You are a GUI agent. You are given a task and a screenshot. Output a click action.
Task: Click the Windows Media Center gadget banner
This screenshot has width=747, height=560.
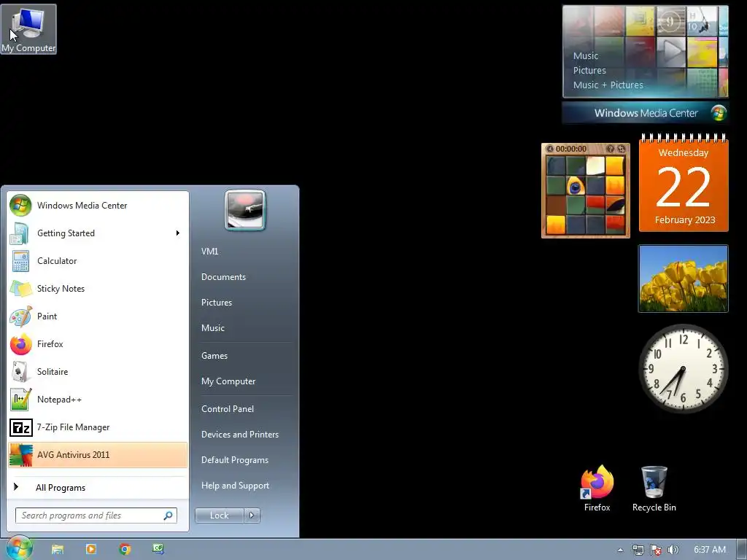646,113
